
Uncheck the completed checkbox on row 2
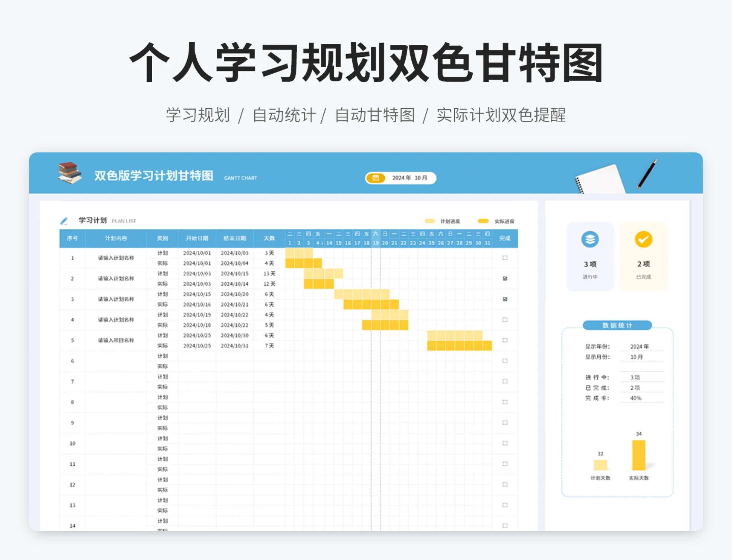tap(505, 278)
